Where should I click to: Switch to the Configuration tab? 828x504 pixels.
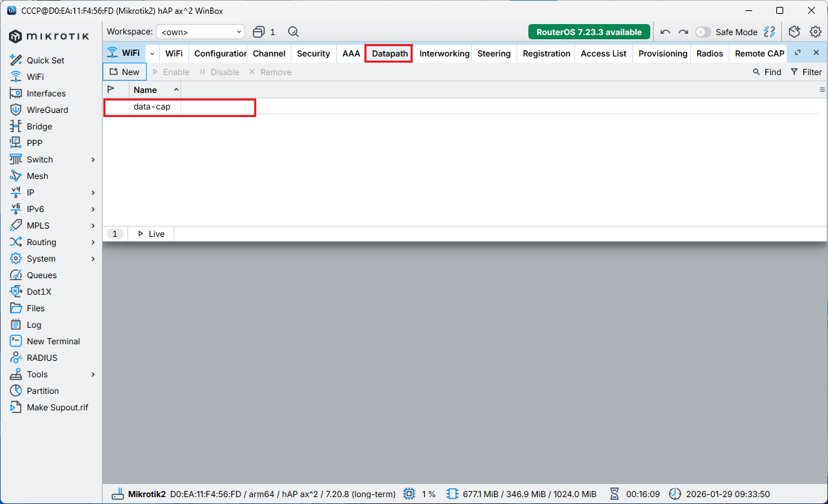point(220,53)
